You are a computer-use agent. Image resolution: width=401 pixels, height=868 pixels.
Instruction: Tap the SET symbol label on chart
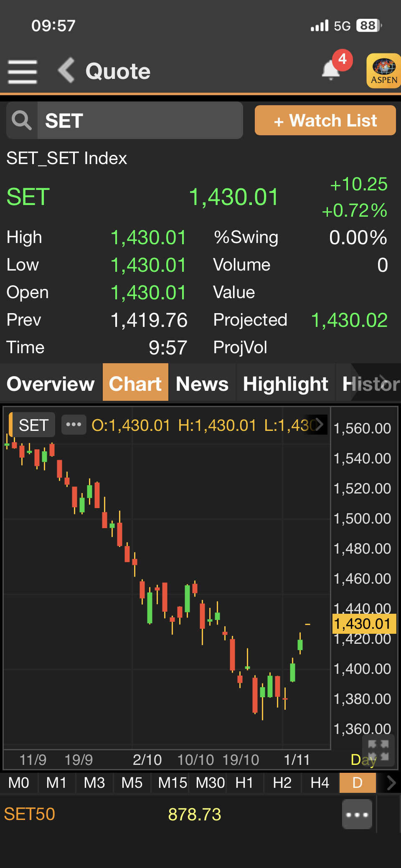[x=33, y=425]
